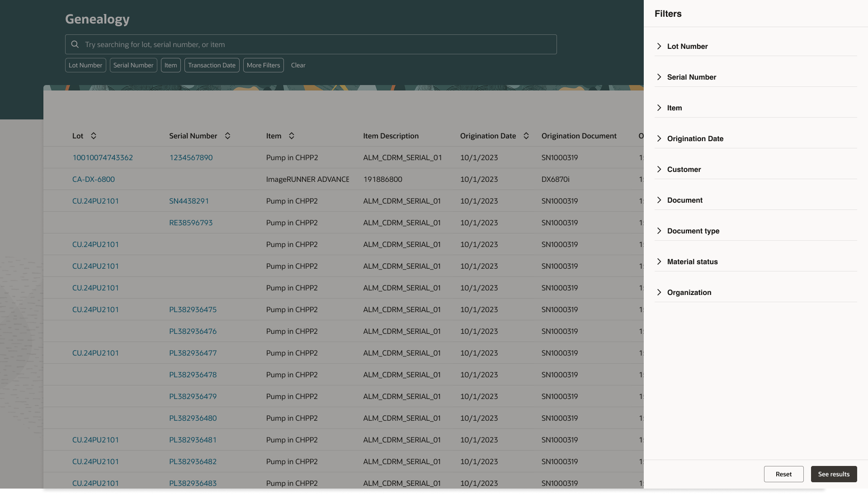Viewport: 868px width, 494px height.
Task: Sort by the Lot column icon
Action: 94,136
